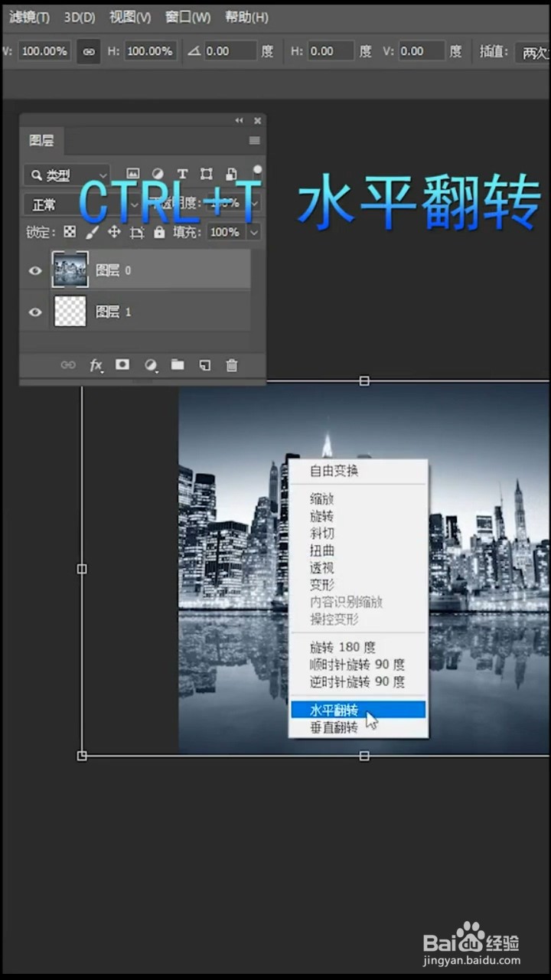
Task: Delete layer with trash icon
Action: point(232,365)
